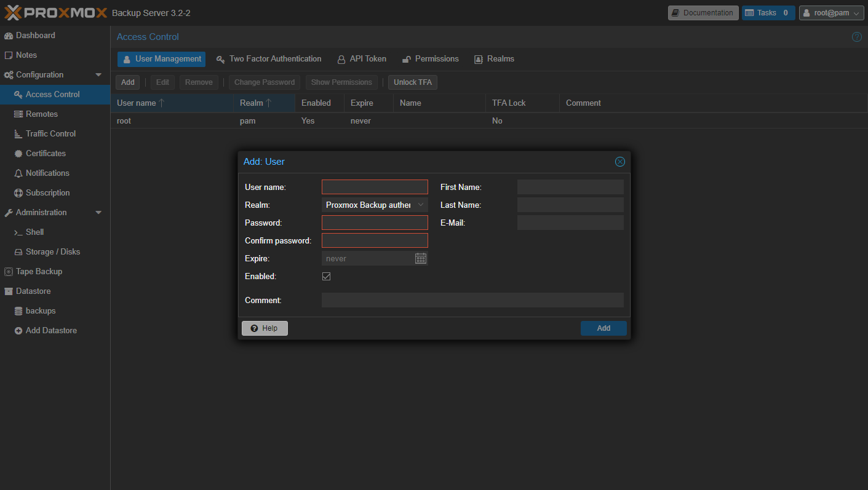Click the Comment input field
Image resolution: width=868 pixels, height=490 pixels.
472,300
